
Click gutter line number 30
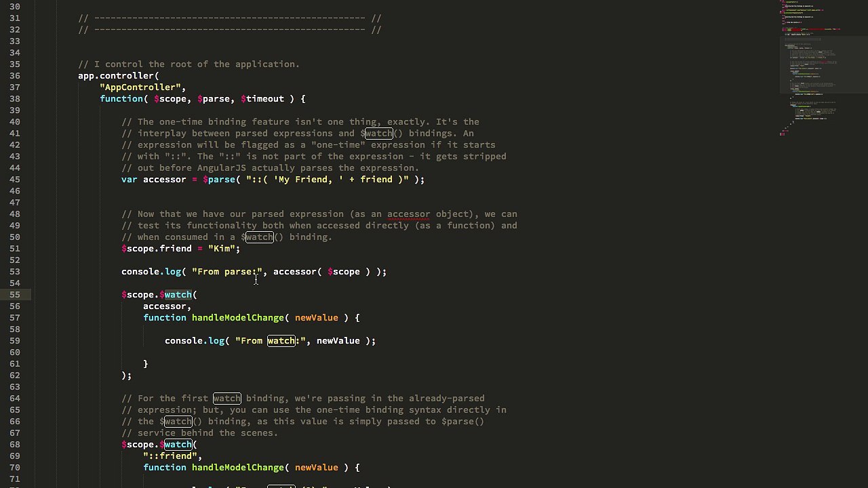(14, 7)
